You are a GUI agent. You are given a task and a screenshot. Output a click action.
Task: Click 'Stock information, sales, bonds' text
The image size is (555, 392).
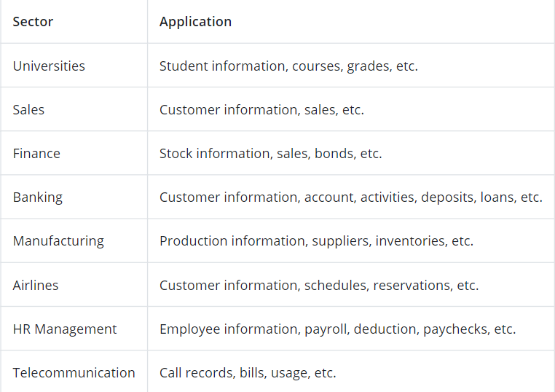pyautogui.click(x=256, y=153)
